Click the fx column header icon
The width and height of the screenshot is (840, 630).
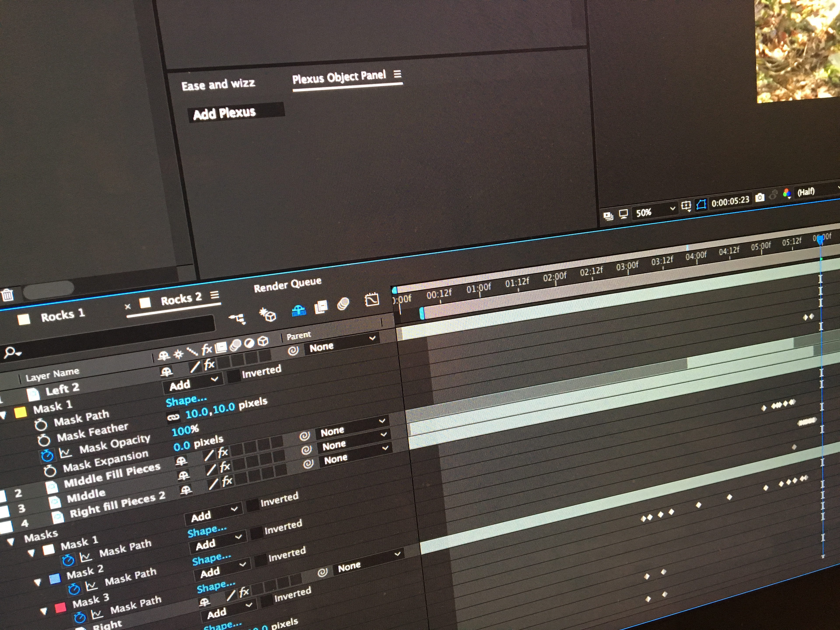(x=207, y=349)
